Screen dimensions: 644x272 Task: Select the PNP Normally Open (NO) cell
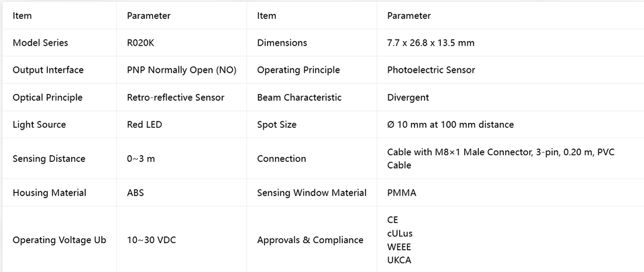click(x=182, y=70)
